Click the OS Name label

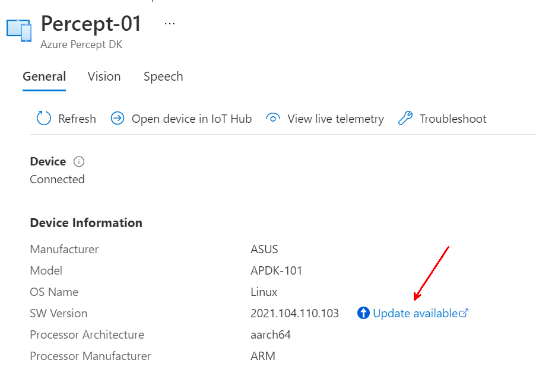(x=54, y=292)
